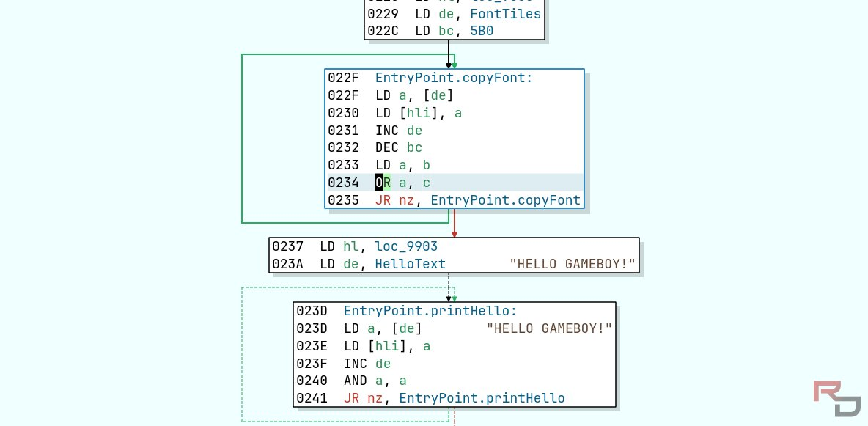Open the HelloText symbol reference at 023A
Viewport: 868px width, 426px height.
coord(411,264)
